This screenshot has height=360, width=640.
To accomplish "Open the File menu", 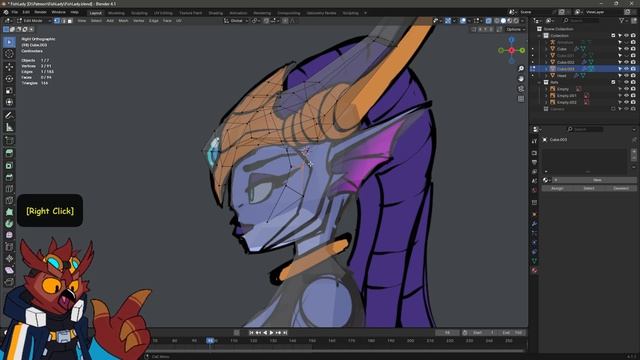I will point(15,12).
